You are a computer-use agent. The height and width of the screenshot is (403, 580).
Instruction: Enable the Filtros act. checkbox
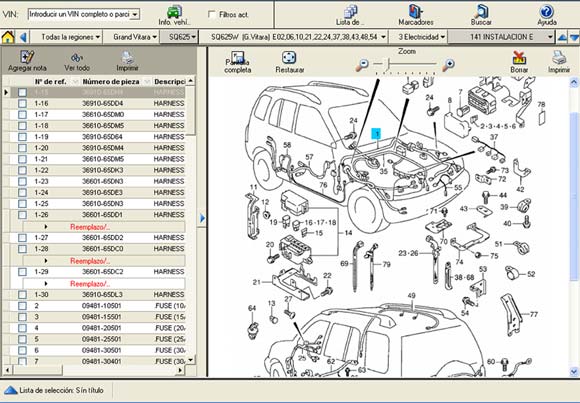pos(212,15)
